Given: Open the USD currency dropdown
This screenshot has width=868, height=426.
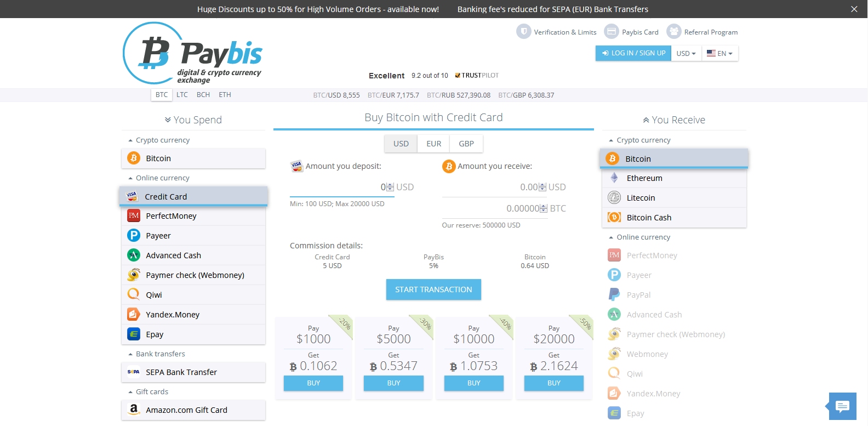Looking at the screenshot, I should coord(686,53).
